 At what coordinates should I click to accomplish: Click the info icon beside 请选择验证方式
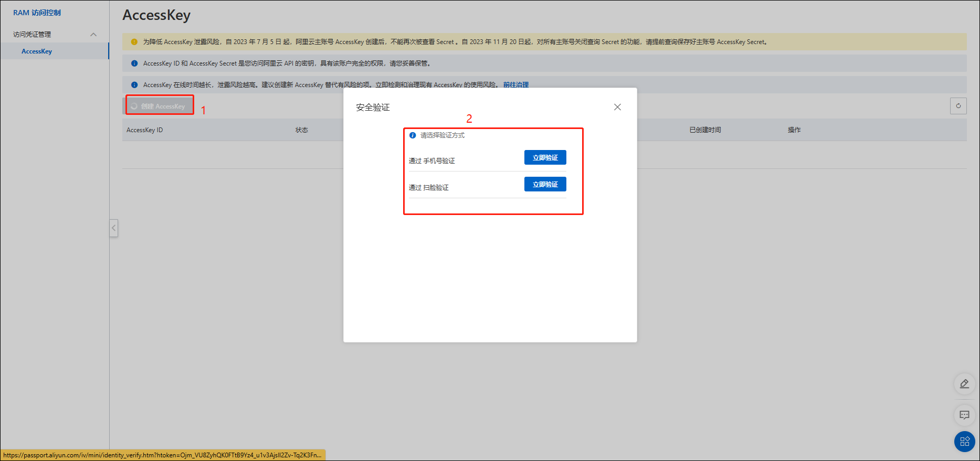(413, 135)
